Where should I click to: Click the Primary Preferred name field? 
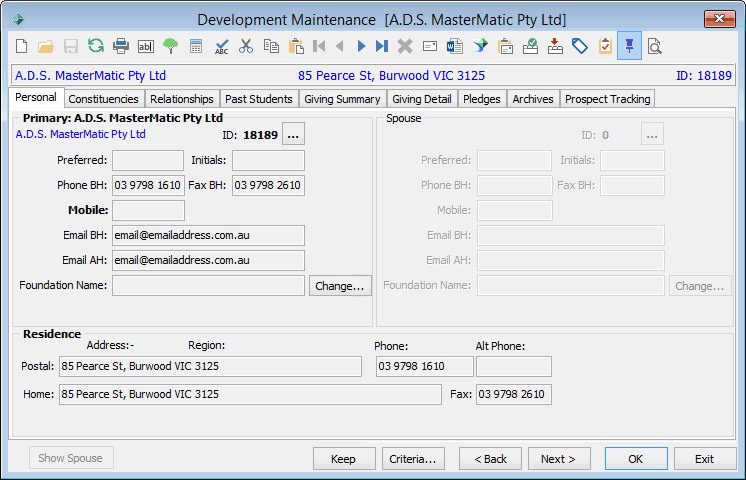[148, 160]
